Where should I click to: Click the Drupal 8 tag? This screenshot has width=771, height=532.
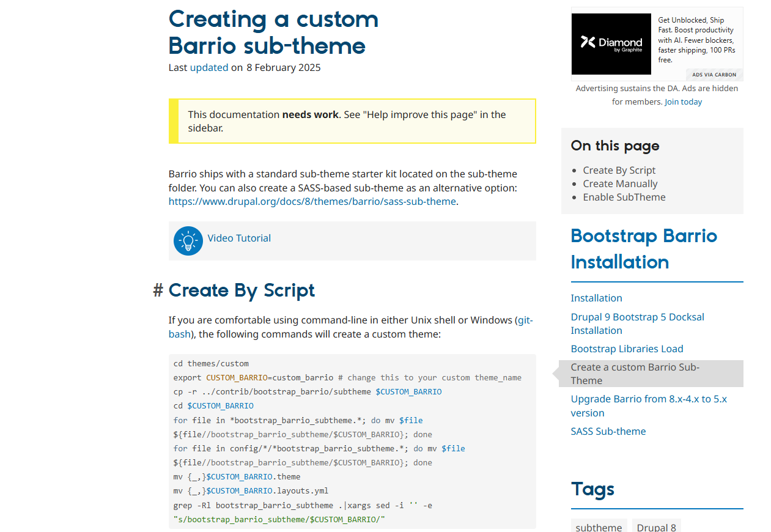pyautogui.click(x=657, y=526)
